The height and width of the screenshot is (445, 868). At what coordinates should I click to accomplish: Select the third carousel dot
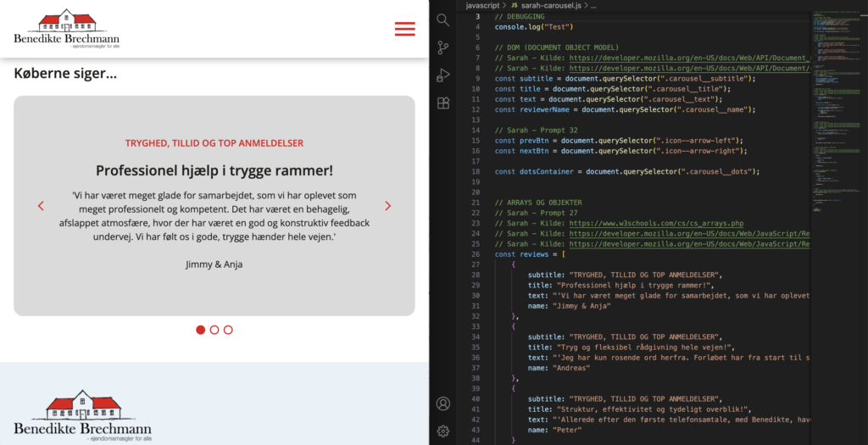228,330
